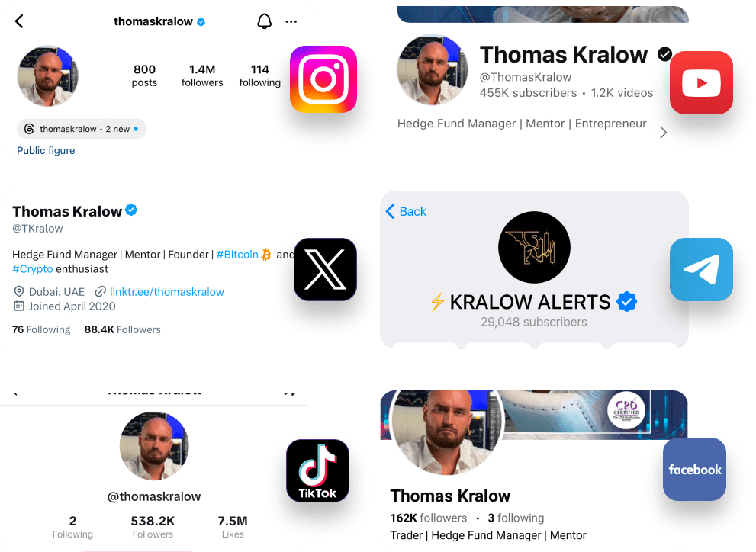Open linktr.ee/thomaskralow link

(167, 292)
